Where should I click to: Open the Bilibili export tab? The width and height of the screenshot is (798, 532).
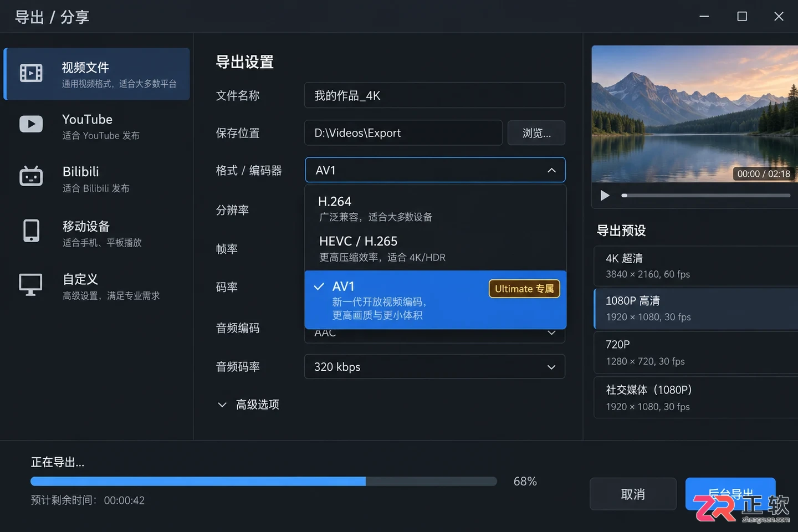click(x=96, y=179)
